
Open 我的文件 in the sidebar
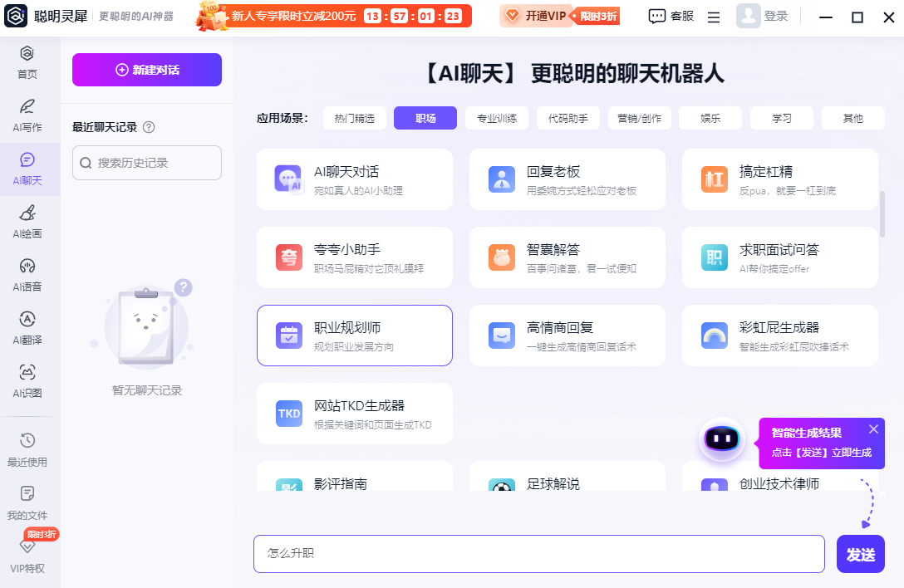[27, 502]
